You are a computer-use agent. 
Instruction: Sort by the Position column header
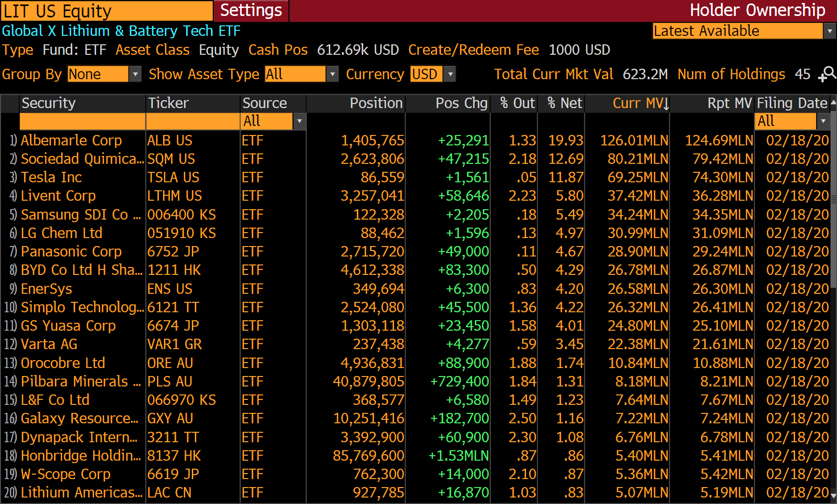[356, 103]
